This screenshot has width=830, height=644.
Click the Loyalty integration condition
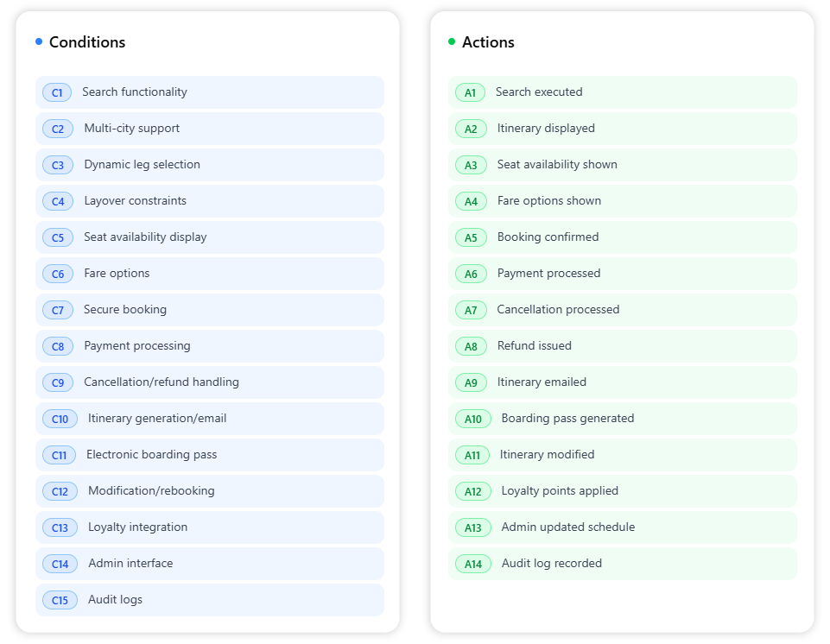(209, 527)
